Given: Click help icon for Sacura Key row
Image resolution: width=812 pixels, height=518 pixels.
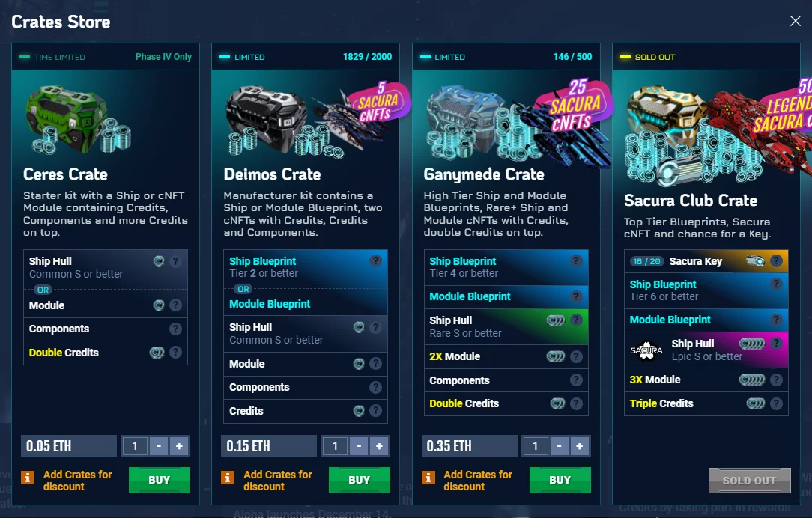Looking at the screenshot, I should [x=776, y=260].
